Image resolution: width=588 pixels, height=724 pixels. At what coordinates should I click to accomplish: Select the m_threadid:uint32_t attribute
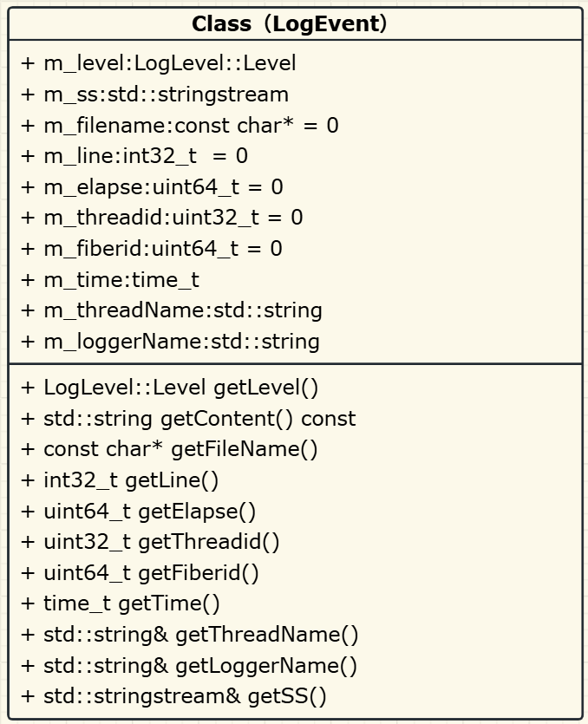[x=161, y=218]
